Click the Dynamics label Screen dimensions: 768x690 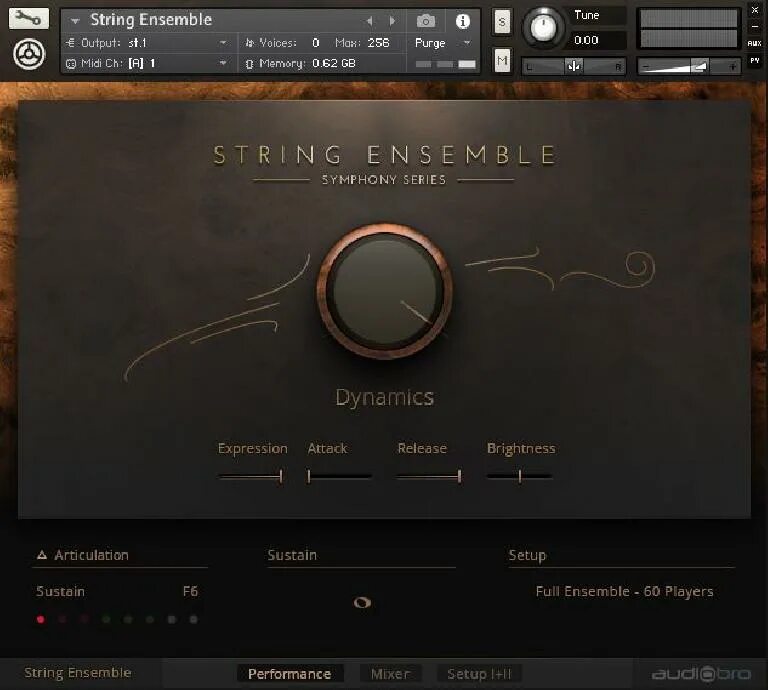click(384, 398)
